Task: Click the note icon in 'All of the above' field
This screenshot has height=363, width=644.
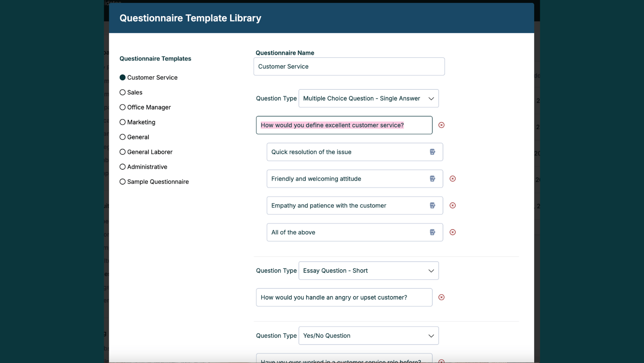Action: pos(432,232)
